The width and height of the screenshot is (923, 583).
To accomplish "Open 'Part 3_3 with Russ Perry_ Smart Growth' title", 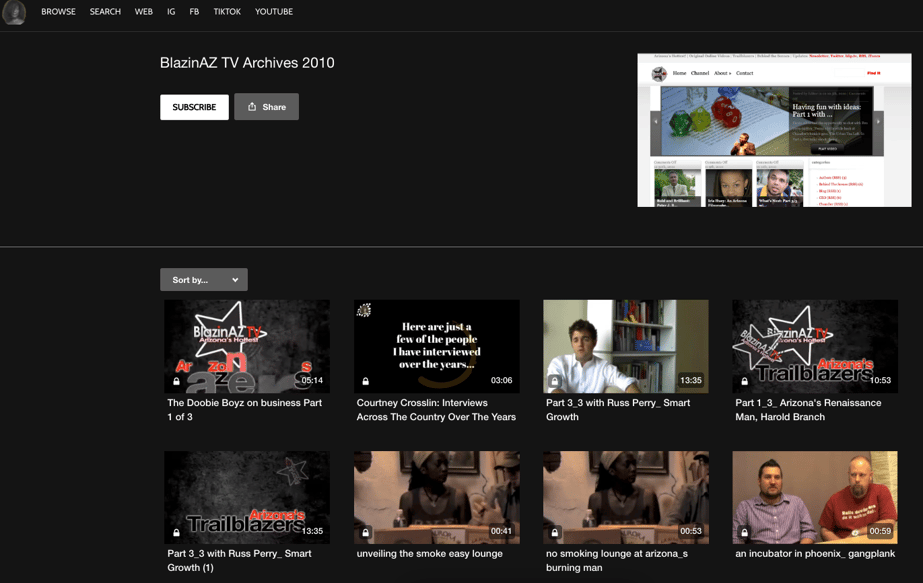I will pyautogui.click(x=618, y=410).
